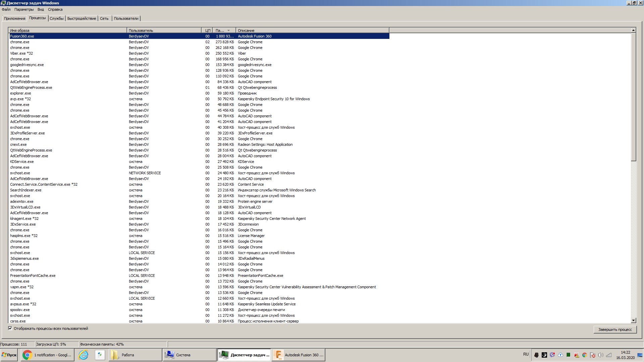Open the clock showing 14:22
This screenshot has width=644, height=362.
pyautogui.click(x=626, y=355)
